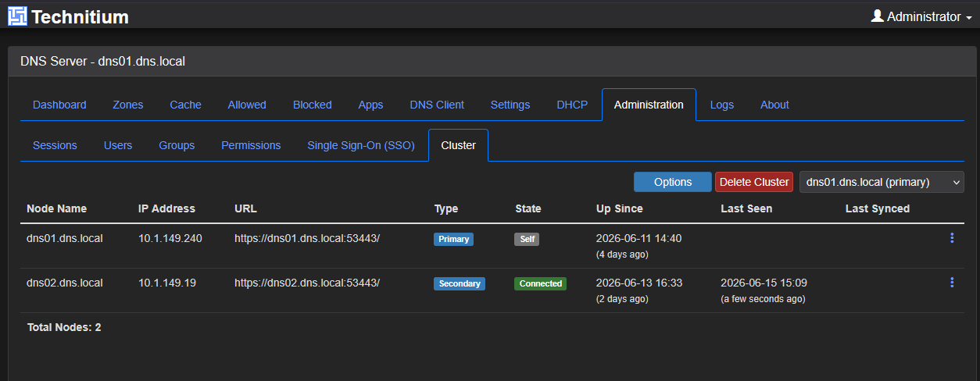Viewport: 980px width, 381px height.
Task: Click the green Connected state badge
Action: click(x=541, y=284)
